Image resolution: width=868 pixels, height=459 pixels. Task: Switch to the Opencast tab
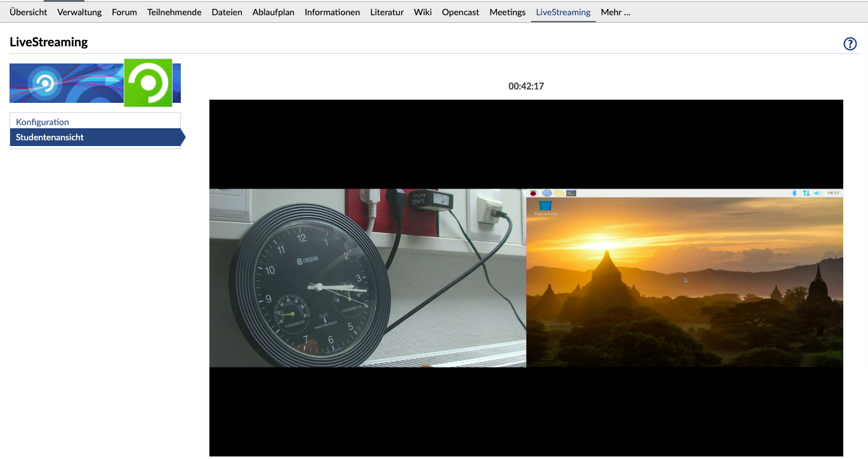click(461, 12)
